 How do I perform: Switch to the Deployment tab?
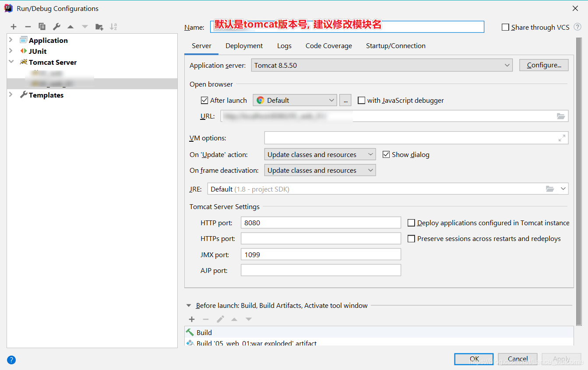coord(244,45)
